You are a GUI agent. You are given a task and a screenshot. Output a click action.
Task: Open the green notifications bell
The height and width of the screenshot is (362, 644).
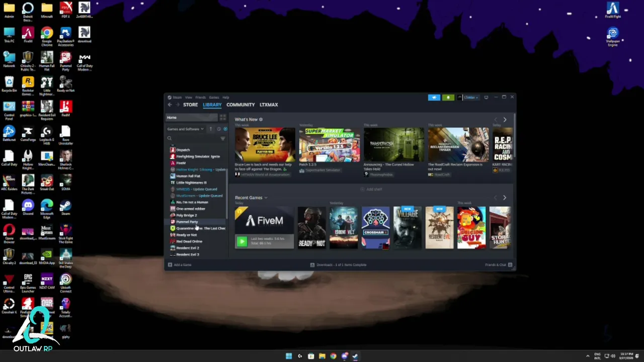[x=448, y=98]
